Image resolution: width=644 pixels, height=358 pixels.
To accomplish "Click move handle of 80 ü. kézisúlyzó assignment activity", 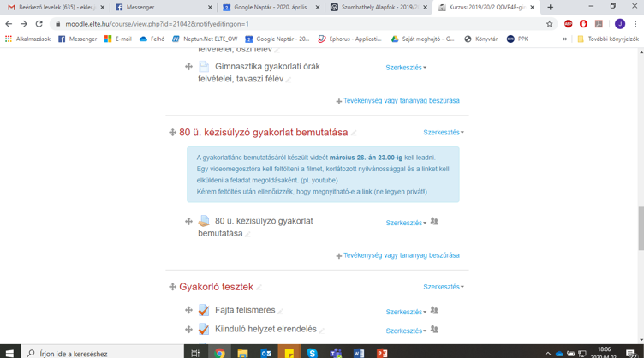I will 188,221.
